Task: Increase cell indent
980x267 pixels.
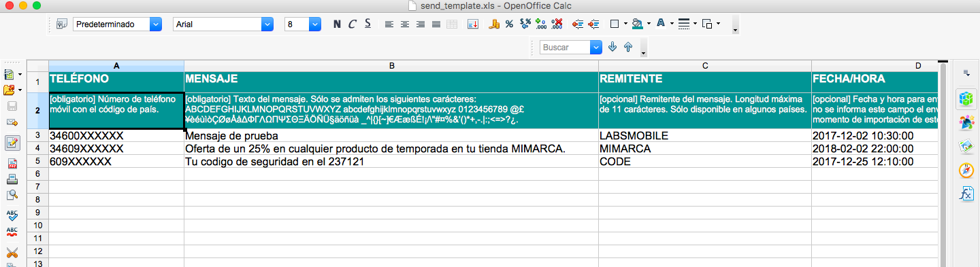Action: point(593,24)
